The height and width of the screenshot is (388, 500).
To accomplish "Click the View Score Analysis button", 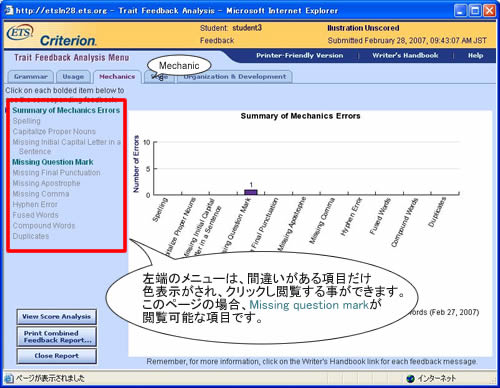I will [x=56, y=317].
